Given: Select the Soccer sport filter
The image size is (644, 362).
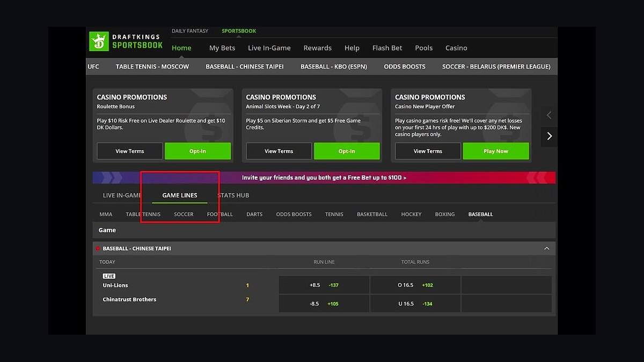Looking at the screenshot, I should tap(184, 214).
